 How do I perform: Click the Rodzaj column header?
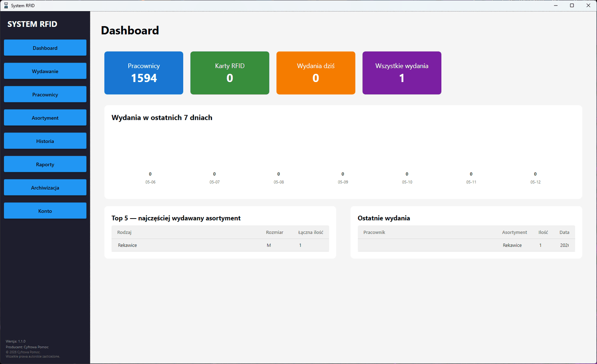pyautogui.click(x=124, y=232)
